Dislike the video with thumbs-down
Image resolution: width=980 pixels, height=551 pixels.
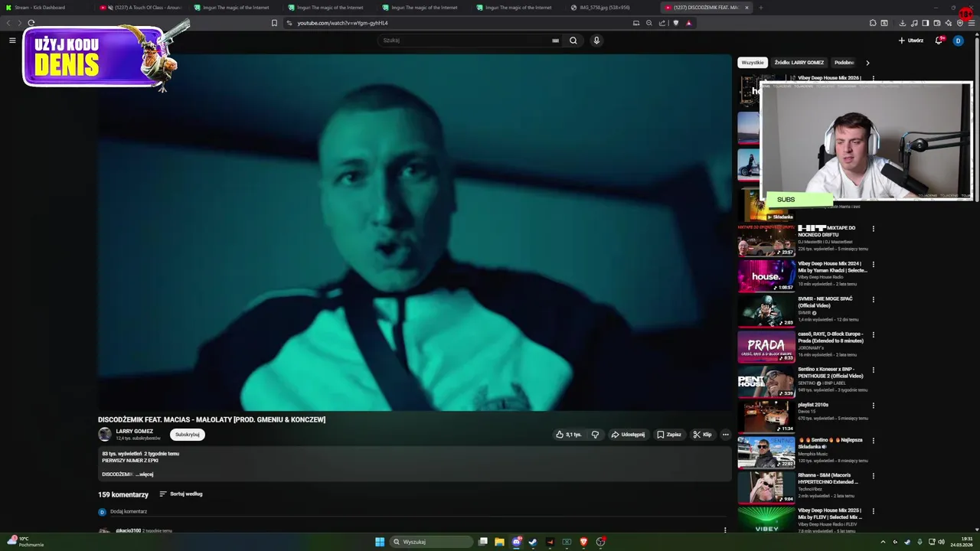(x=595, y=435)
